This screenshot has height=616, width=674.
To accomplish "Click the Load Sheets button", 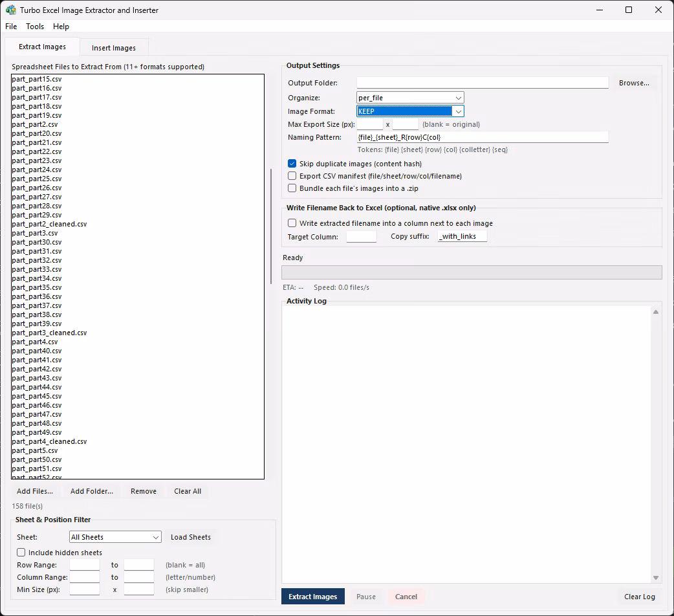I will [190, 537].
